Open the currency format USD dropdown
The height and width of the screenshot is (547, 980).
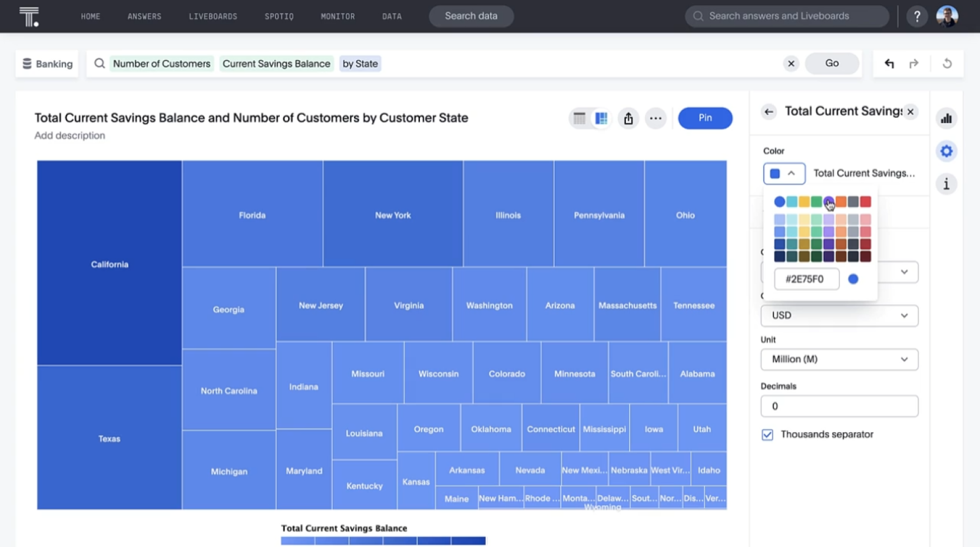pyautogui.click(x=839, y=315)
